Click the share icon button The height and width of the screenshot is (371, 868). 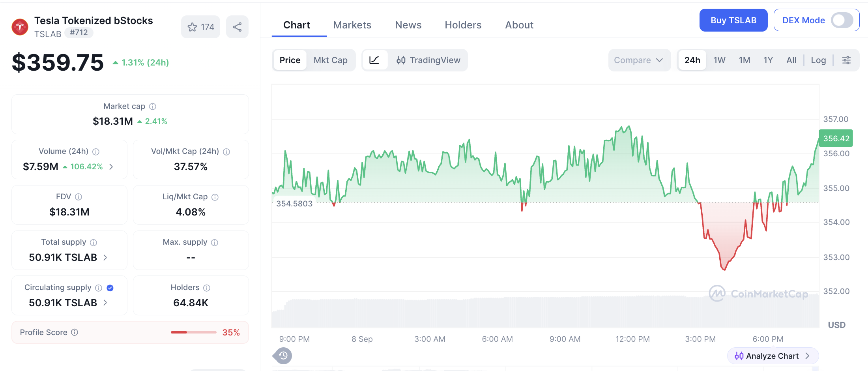click(x=237, y=27)
